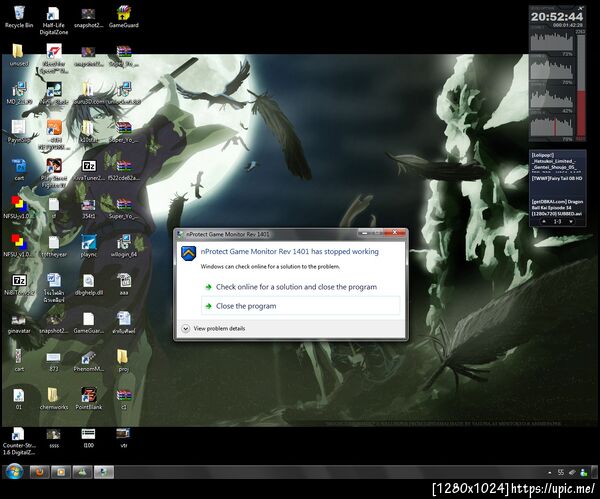This screenshot has height=499, width=600.
Task: Click the nProtect Game Monitor Rev 1401 title text
Action: pyautogui.click(x=227, y=234)
